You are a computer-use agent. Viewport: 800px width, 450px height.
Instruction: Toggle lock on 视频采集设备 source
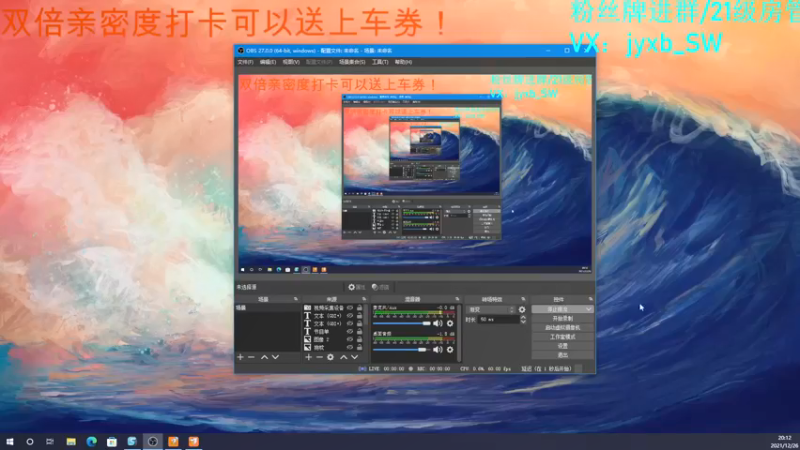pos(360,308)
